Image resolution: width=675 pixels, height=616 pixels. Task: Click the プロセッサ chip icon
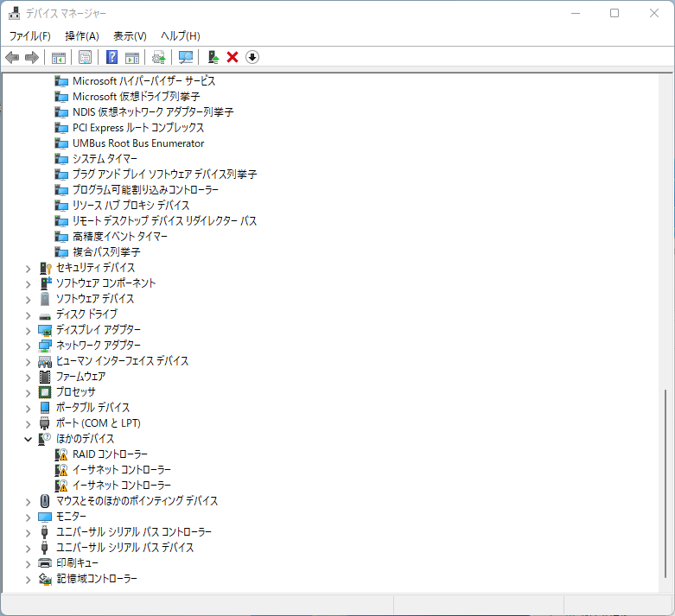45,392
